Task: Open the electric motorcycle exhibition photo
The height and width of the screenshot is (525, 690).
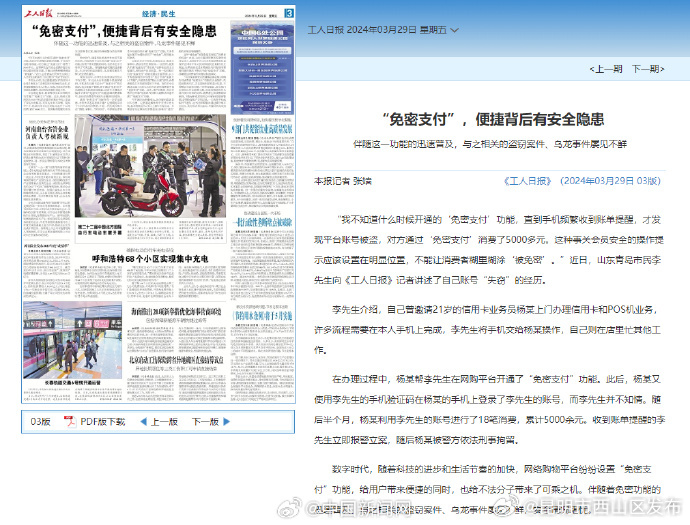Action: point(150,166)
